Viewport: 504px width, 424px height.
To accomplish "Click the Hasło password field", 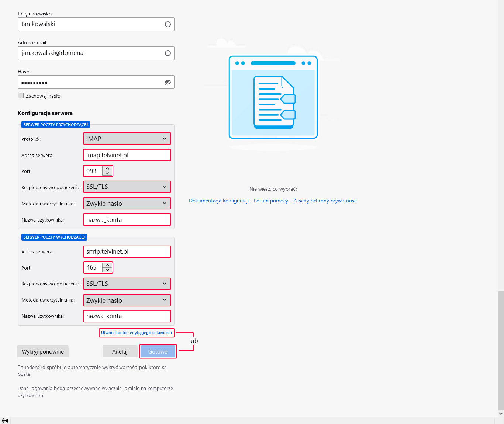I will click(x=96, y=82).
